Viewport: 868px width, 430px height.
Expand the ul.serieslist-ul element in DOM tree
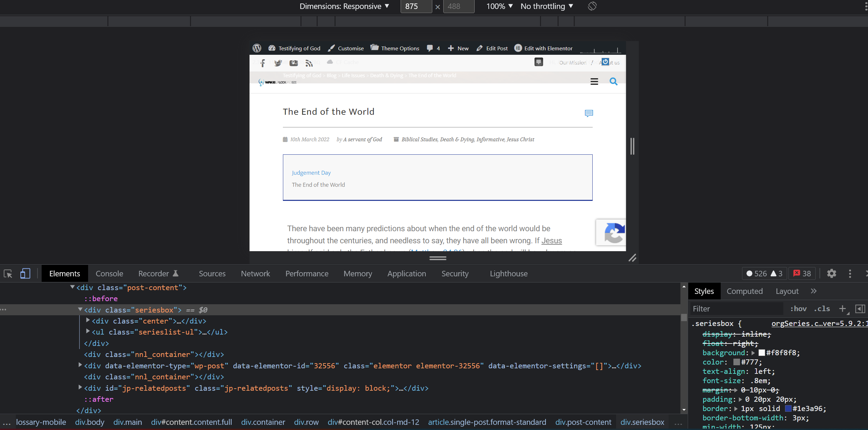pos(87,331)
